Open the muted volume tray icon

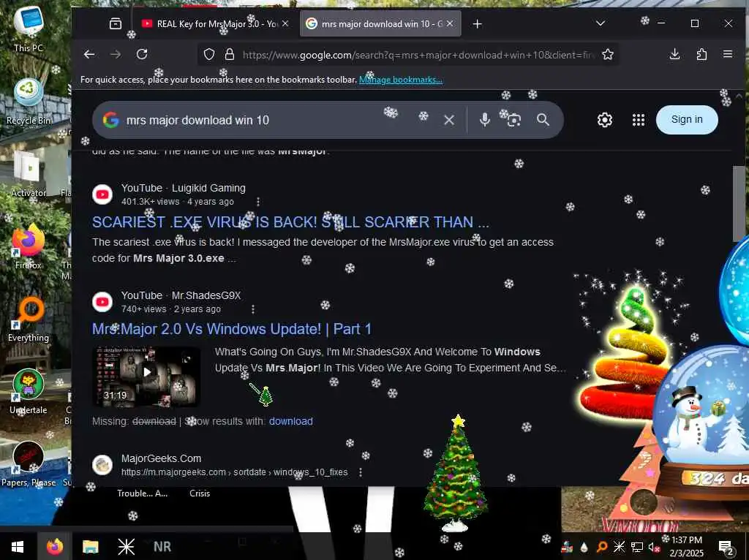(x=654, y=547)
